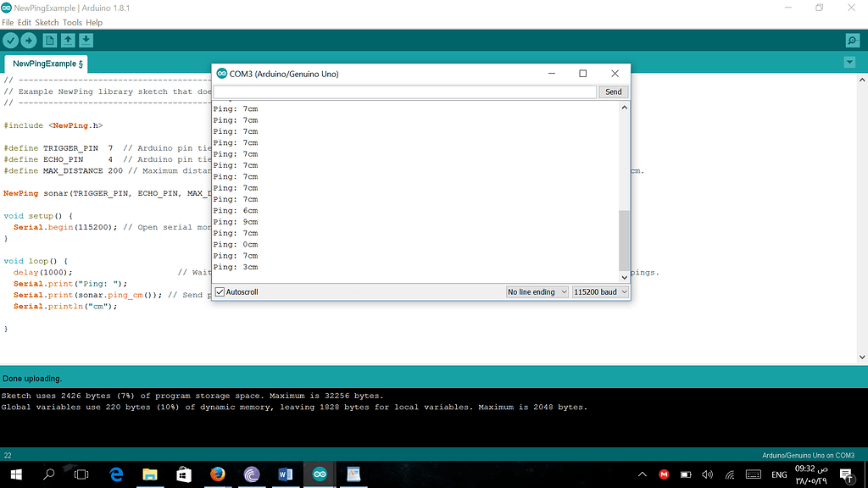Toggle the speaker volume icon in system tray
The height and width of the screenshot is (488, 868).
[x=707, y=474]
